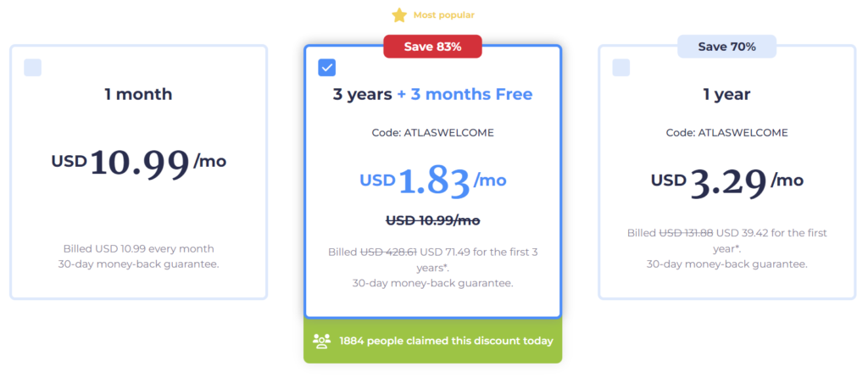Tick the 1 month plan checkbox
Screen dimensions: 868x383
click(32, 68)
